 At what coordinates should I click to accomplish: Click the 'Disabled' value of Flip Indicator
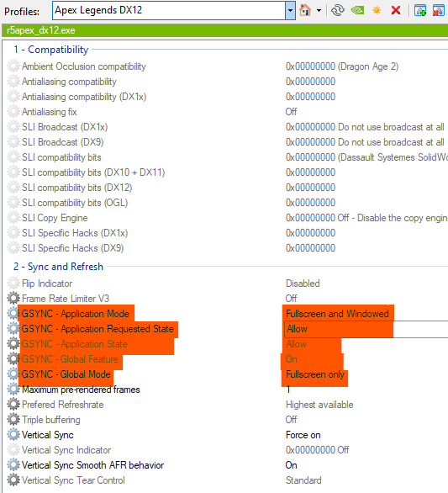[303, 284]
